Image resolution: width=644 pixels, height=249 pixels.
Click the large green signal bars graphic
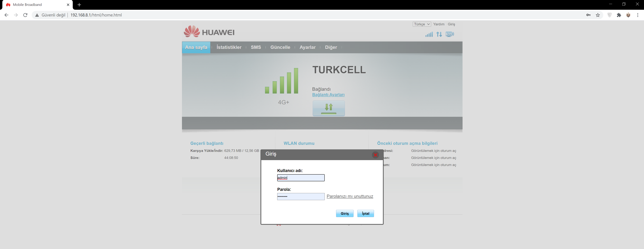coord(282,81)
